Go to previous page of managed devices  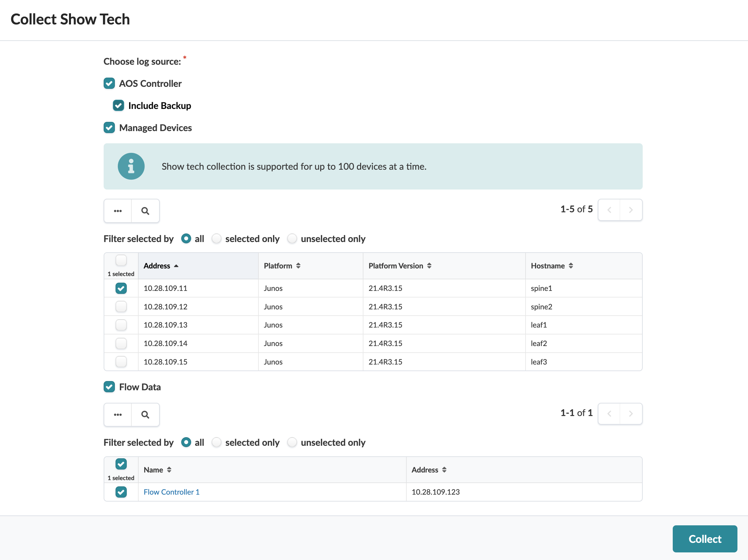pyautogui.click(x=609, y=210)
